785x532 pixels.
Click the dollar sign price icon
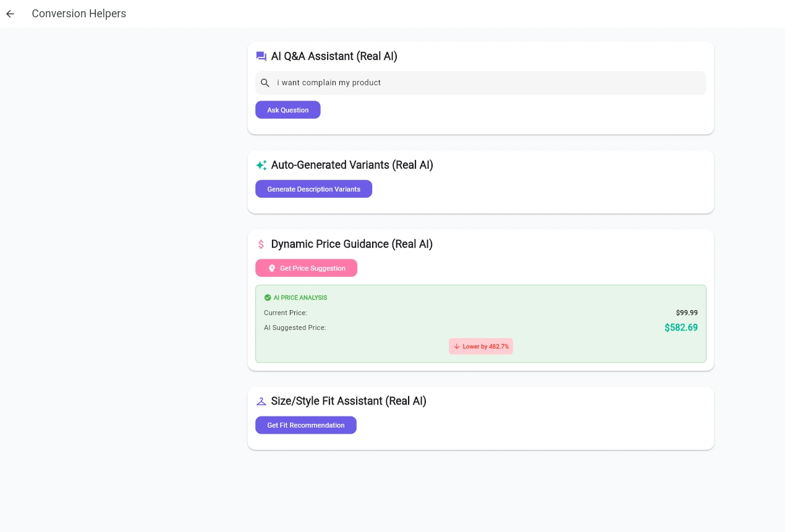(261, 244)
